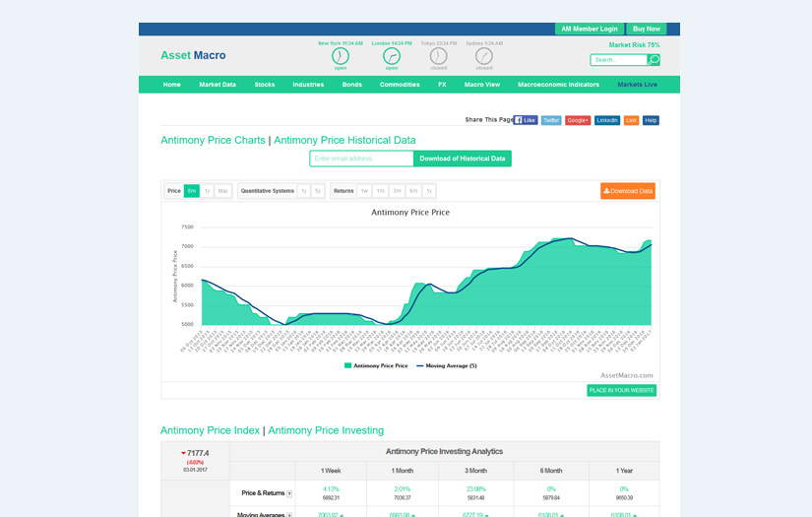Choose Quantitative Systems 5y option
This screenshot has width=812, height=517.
pyautogui.click(x=317, y=191)
